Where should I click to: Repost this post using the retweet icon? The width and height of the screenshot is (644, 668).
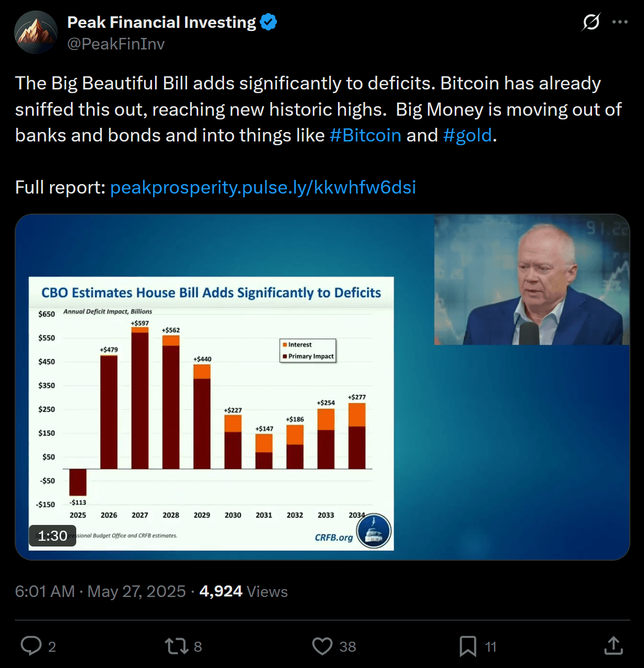177,646
